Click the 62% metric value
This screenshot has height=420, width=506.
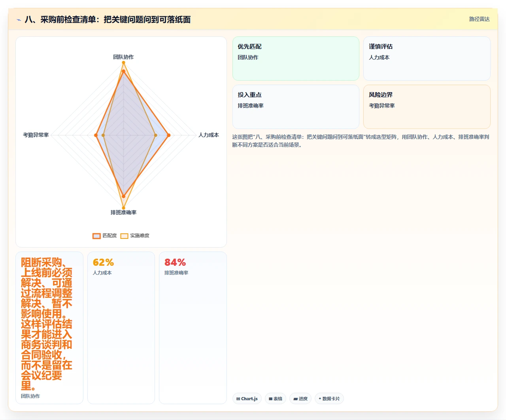pyautogui.click(x=103, y=262)
